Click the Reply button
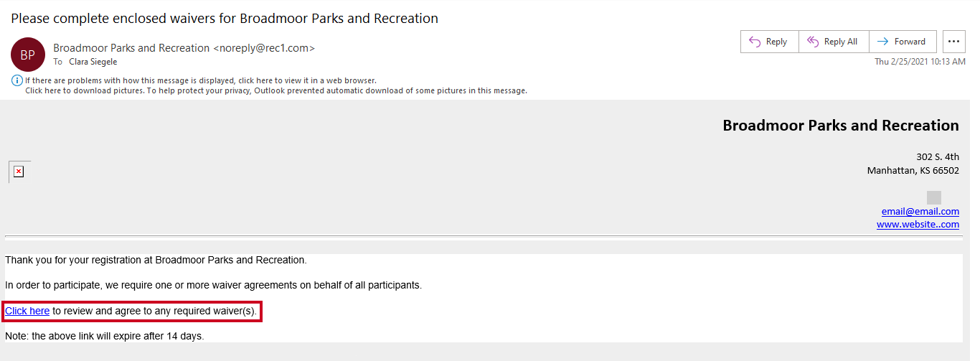Image resolution: width=980 pixels, height=361 pixels. pos(769,42)
